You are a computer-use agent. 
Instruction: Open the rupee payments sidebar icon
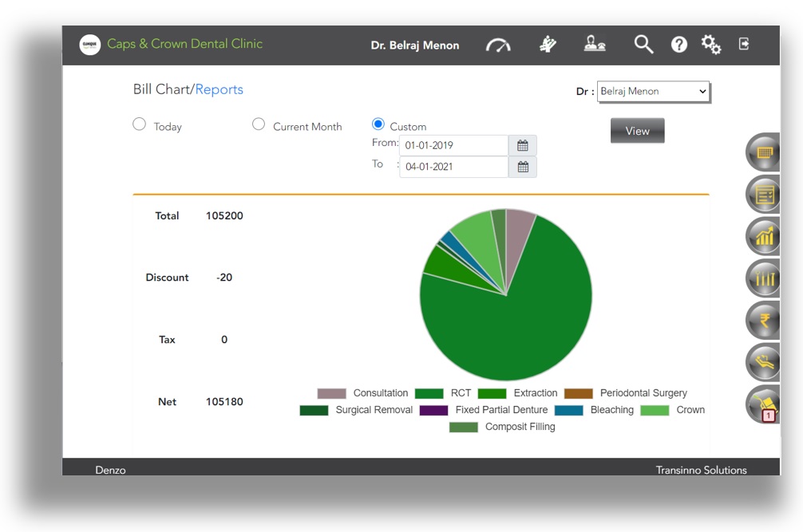click(765, 321)
